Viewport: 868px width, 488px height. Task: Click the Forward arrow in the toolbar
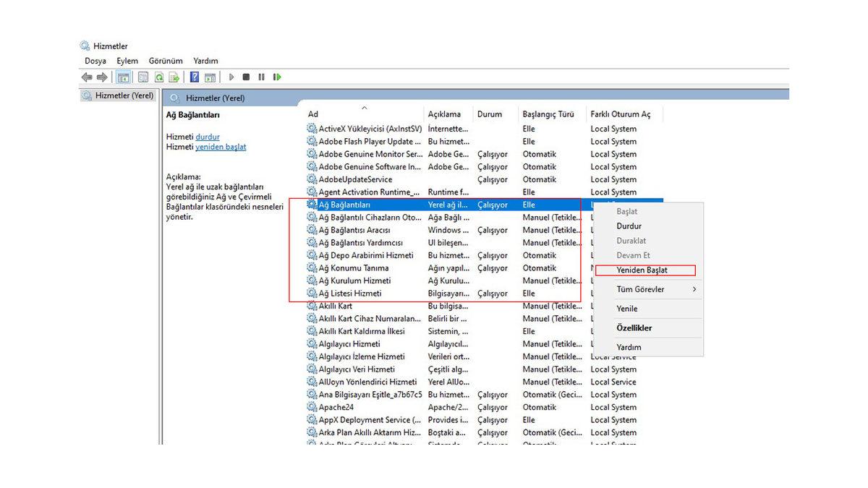[x=102, y=77]
